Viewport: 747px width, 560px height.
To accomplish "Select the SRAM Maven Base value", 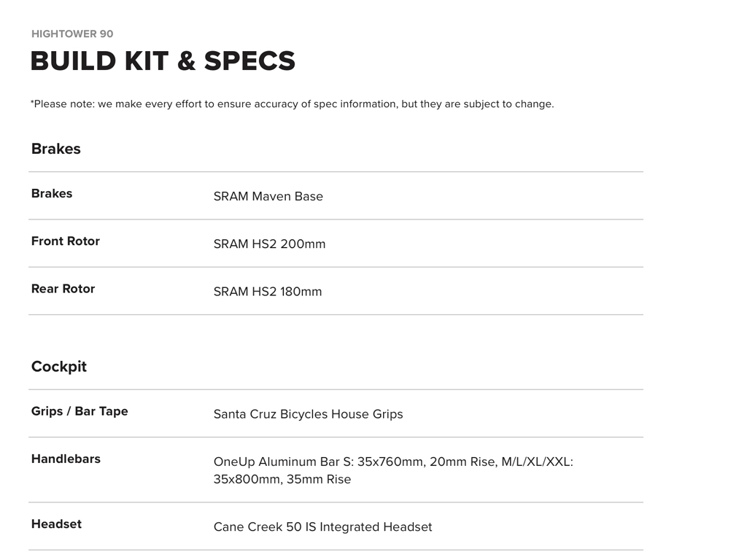I will 268,196.
